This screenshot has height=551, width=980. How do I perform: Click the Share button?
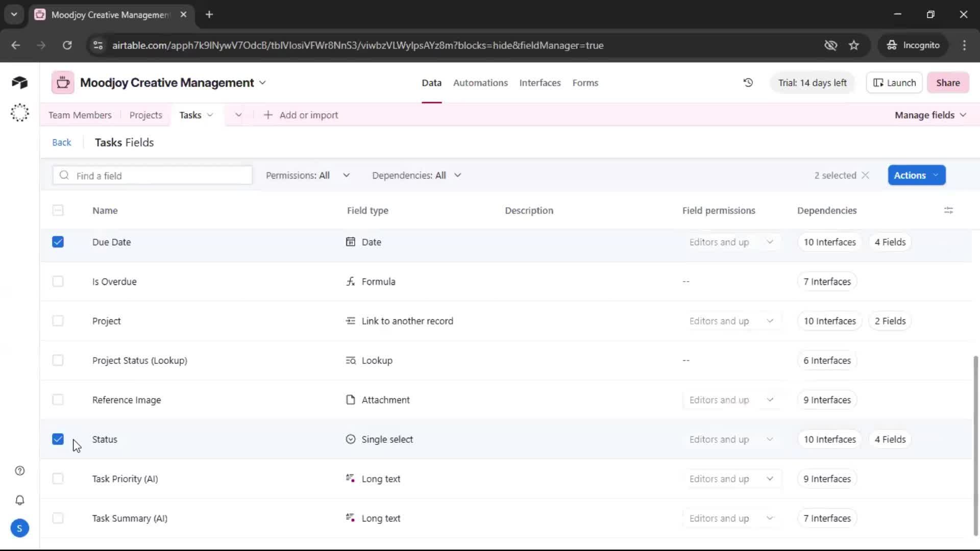coord(948,83)
